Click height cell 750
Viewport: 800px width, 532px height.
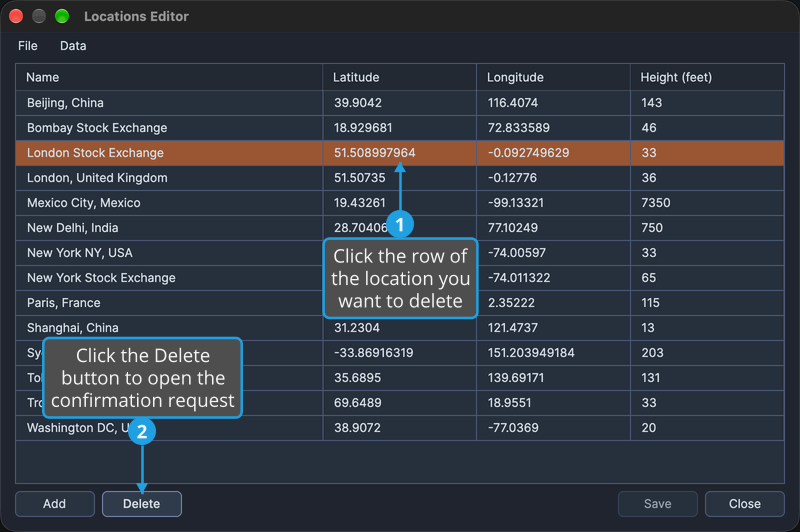[x=707, y=228]
